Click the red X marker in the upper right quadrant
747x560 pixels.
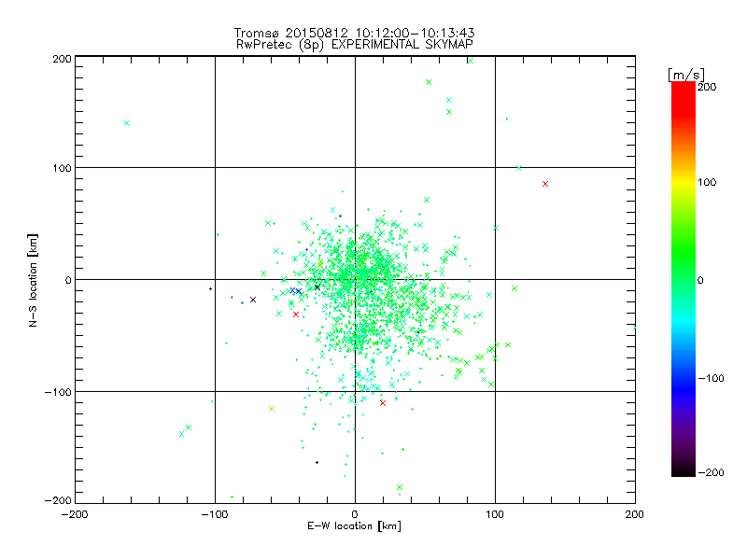pos(545,184)
